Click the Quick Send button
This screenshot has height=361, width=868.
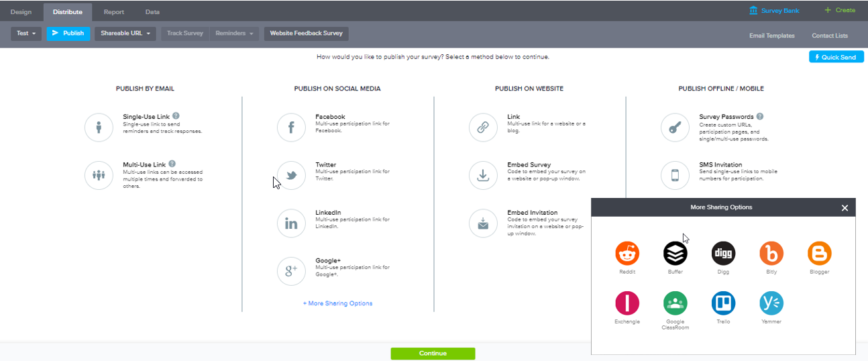[x=836, y=57]
